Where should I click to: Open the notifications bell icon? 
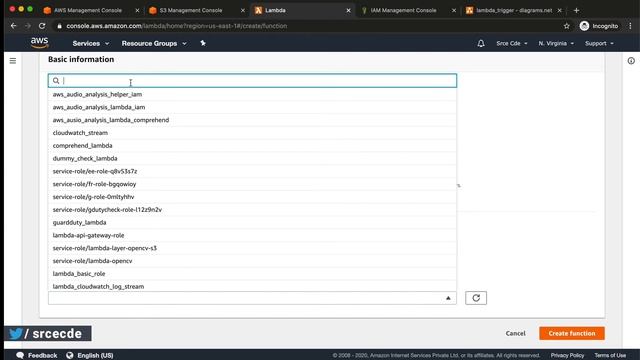481,43
